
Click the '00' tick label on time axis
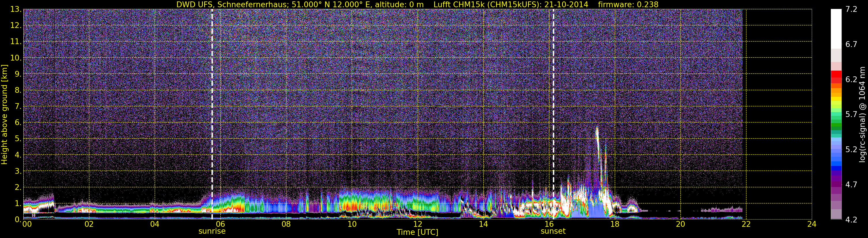27,224
